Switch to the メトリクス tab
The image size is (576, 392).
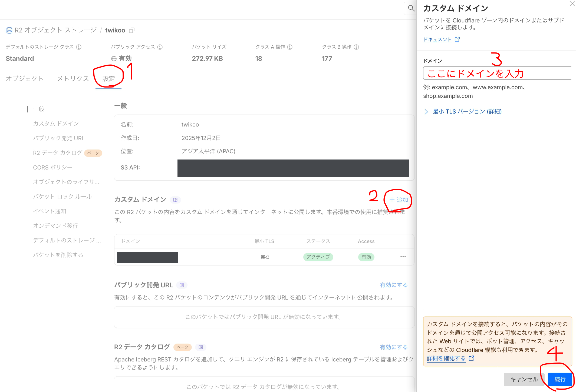point(73,78)
